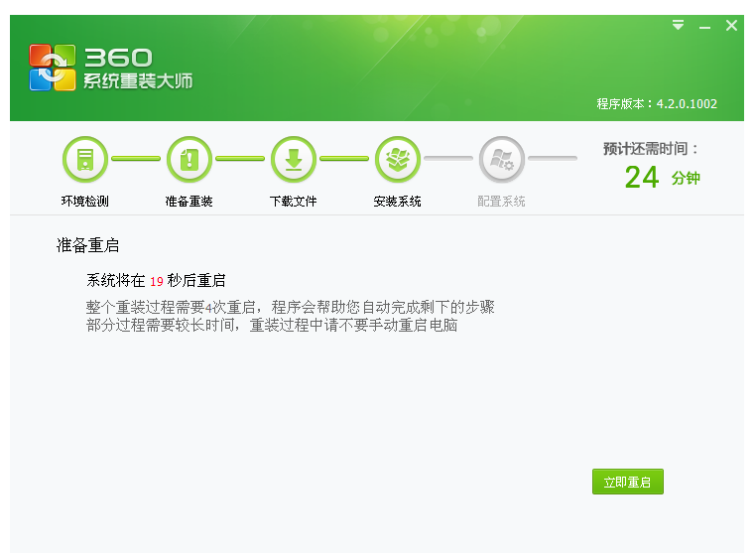Select the 下载文件 step label

[294, 202]
